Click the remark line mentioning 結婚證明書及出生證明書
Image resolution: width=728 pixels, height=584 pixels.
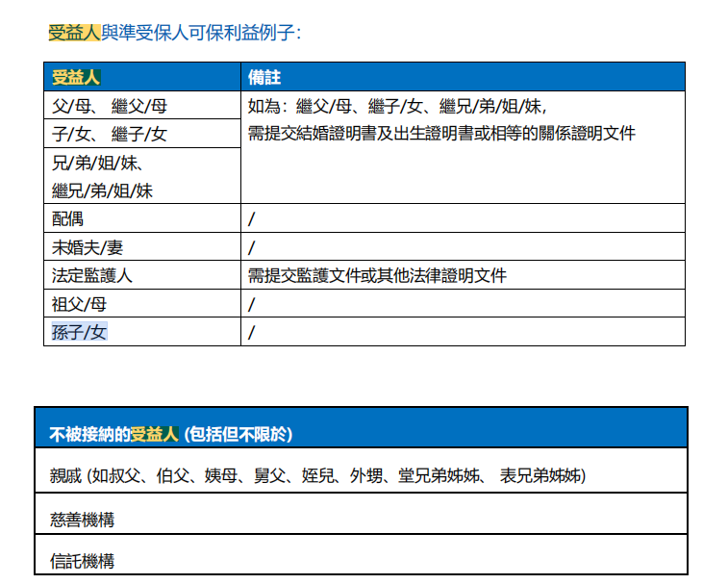pyautogui.click(x=441, y=134)
